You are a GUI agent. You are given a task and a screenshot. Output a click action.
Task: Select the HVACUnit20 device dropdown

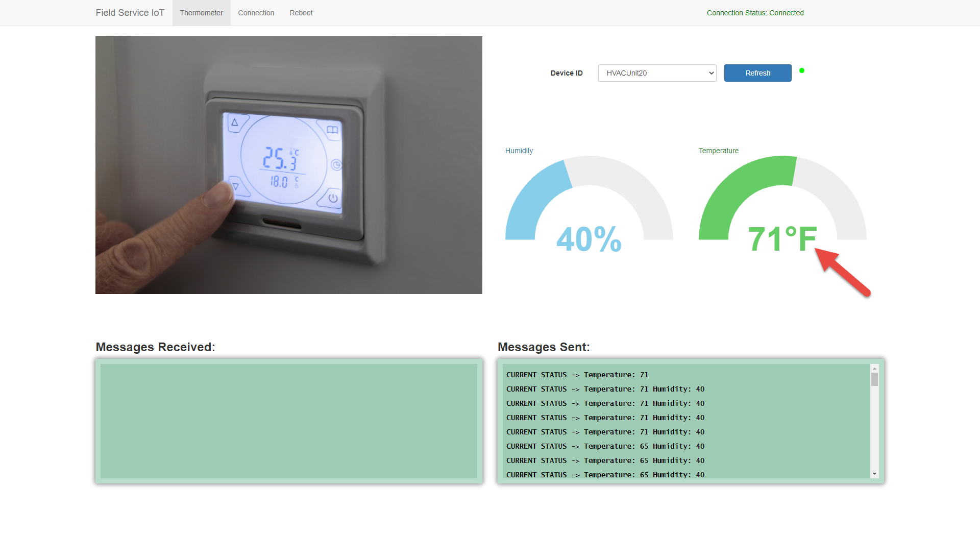pos(656,72)
